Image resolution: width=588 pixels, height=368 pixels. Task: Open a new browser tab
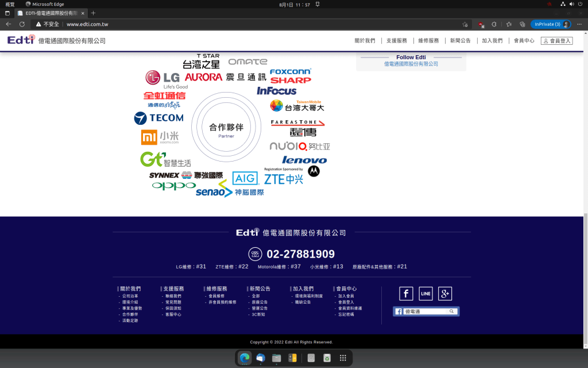(x=94, y=13)
